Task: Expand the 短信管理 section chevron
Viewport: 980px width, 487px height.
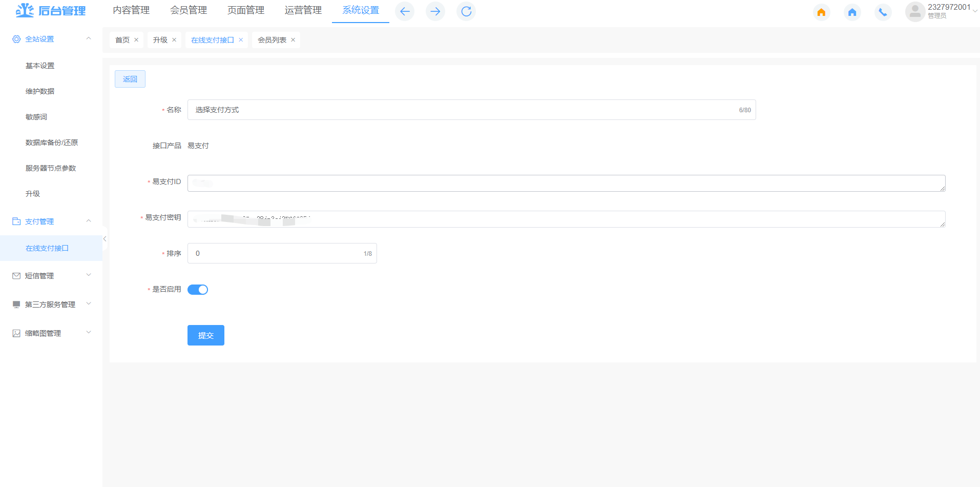Action: pyautogui.click(x=89, y=275)
